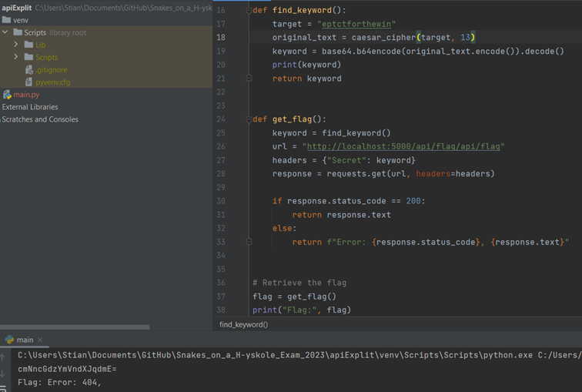This screenshot has width=582, height=392.
Task: Click the Lib folder icon
Action: [x=28, y=45]
